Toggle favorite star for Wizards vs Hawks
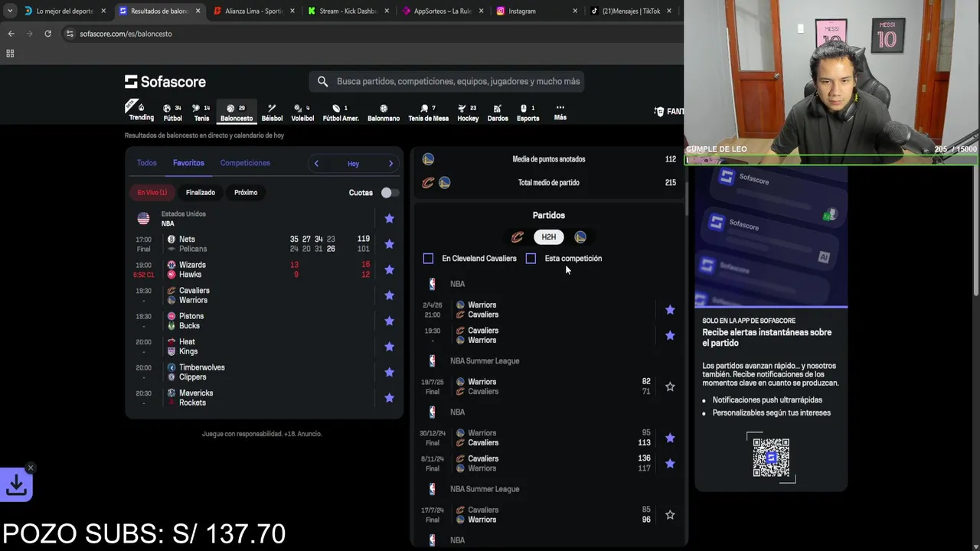The image size is (980, 551). pos(389,269)
